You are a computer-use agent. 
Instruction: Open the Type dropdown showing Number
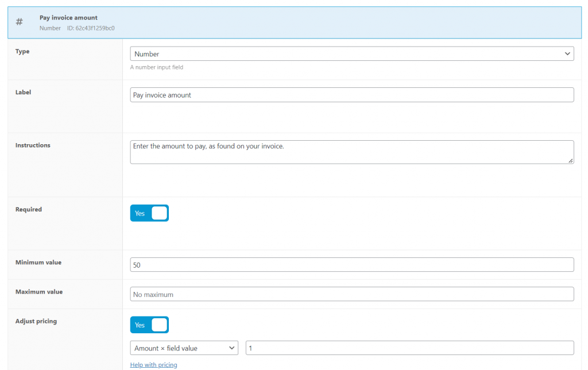click(352, 53)
